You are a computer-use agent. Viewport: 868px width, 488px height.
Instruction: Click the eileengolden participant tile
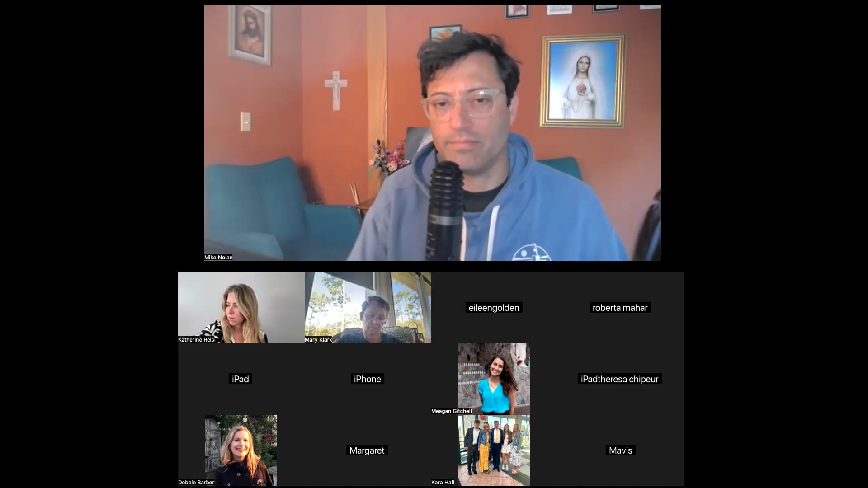[494, 308]
